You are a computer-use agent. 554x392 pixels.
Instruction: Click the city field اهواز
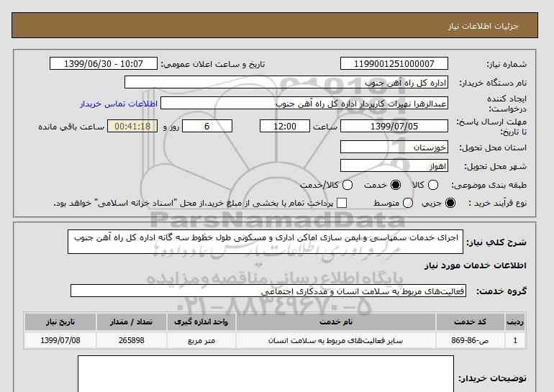click(394, 165)
